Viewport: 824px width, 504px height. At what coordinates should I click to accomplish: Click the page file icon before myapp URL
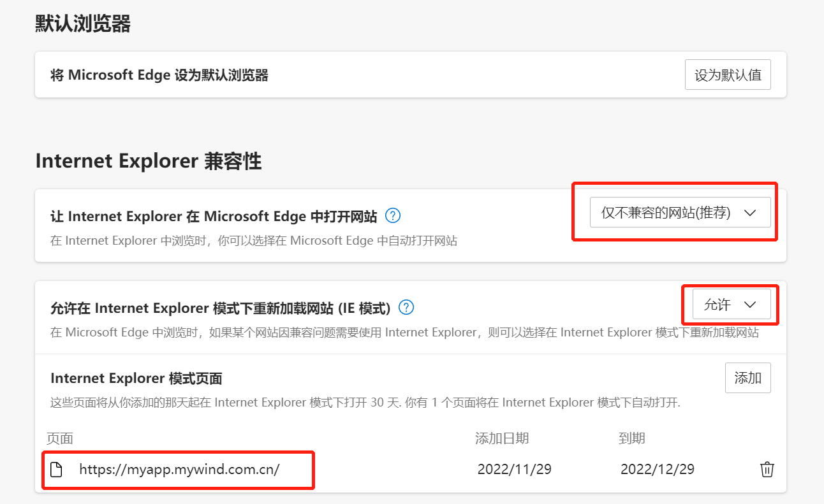(57, 470)
